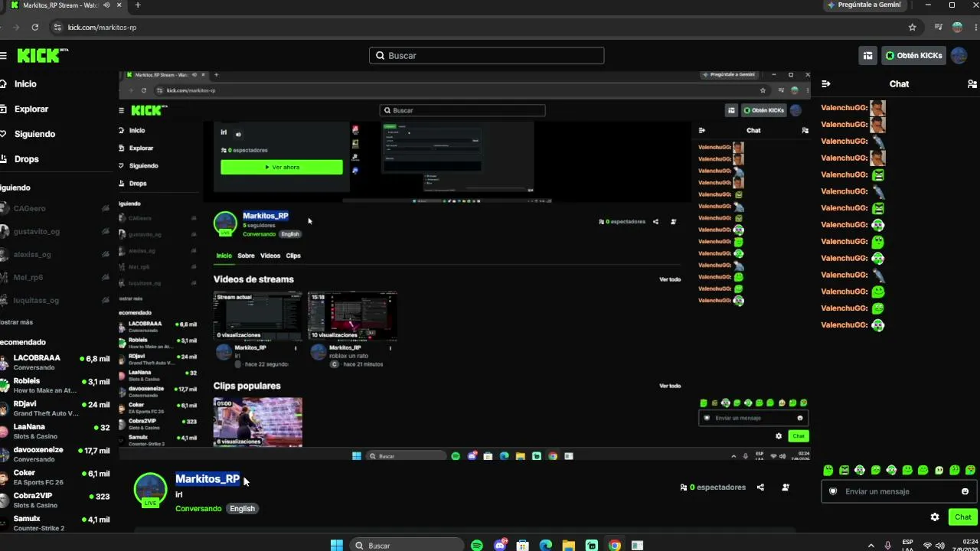Focus the Enviar un mensaje chat input
Image resolution: width=980 pixels, height=551 pixels.
point(899,491)
